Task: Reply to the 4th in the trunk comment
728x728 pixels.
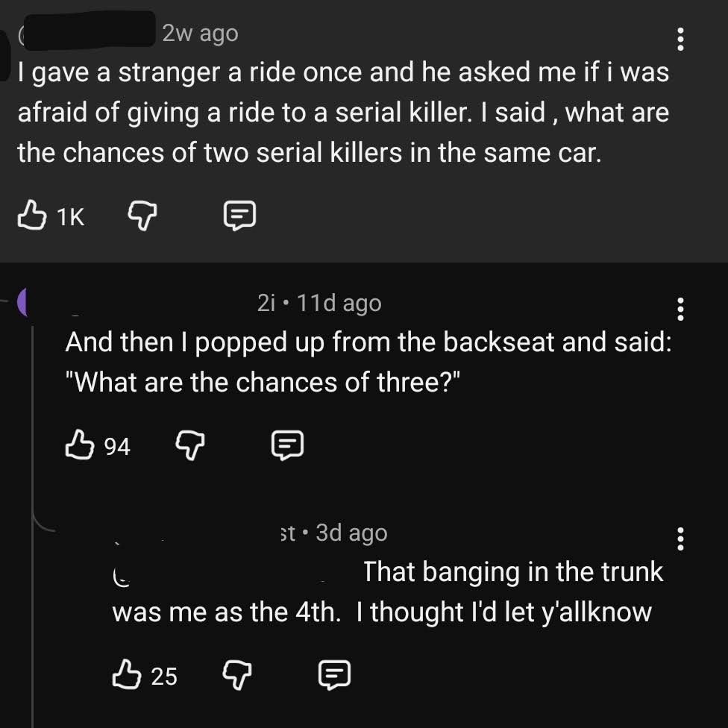Action: [x=334, y=675]
